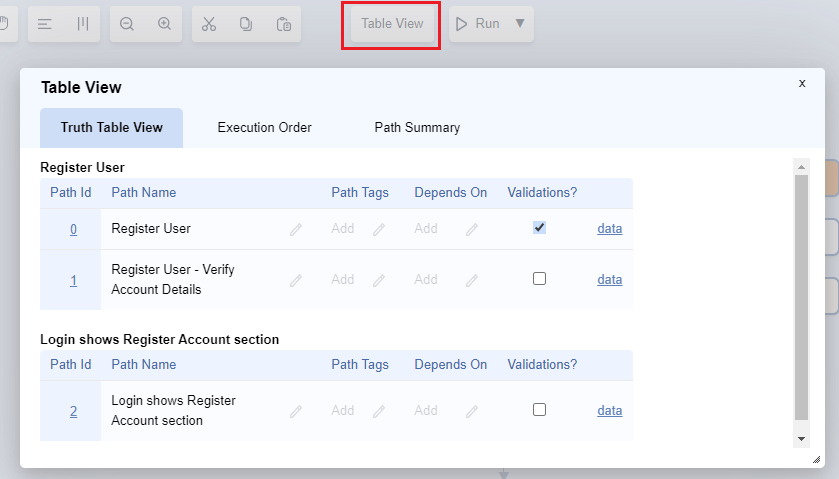Screen dimensions: 839x479
Task: Click Path Id 2 link
Action: (73, 411)
